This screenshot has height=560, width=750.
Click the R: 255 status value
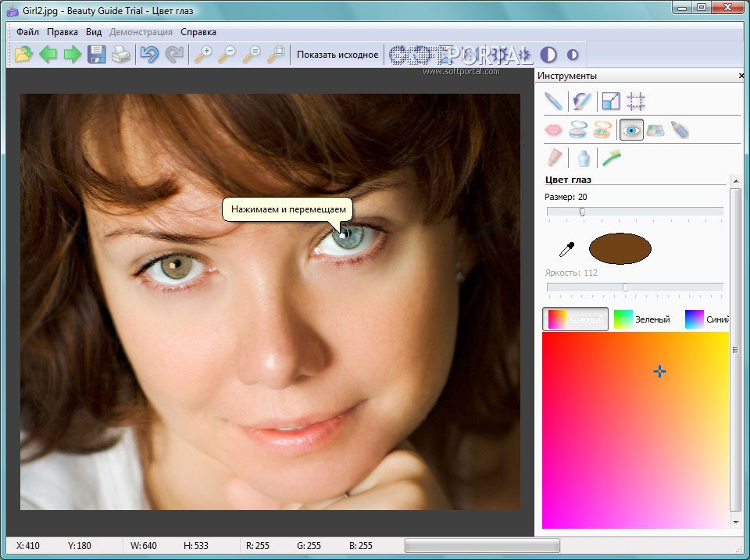[257, 546]
